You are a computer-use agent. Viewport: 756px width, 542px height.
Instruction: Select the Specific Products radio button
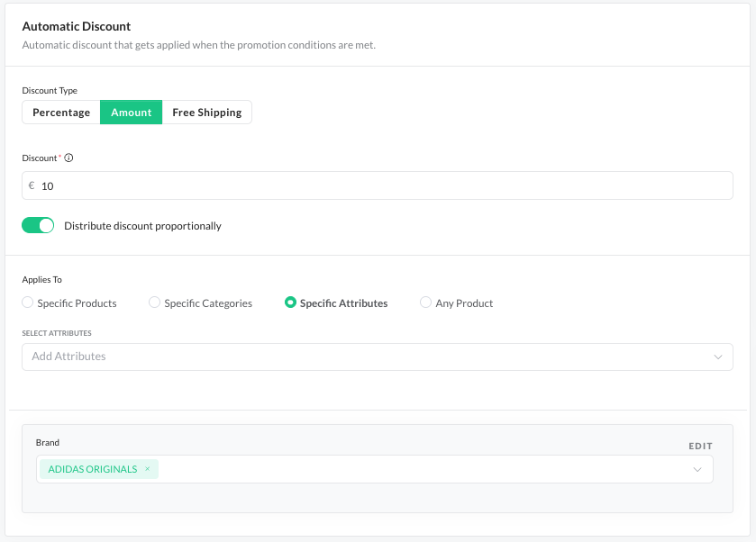coord(27,303)
